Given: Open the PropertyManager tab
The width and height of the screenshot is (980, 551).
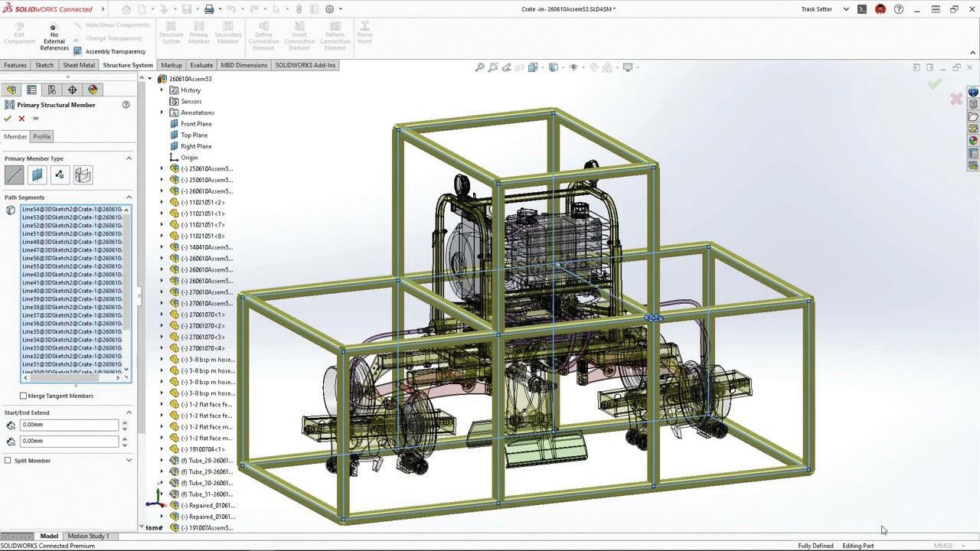Looking at the screenshot, I should point(31,90).
